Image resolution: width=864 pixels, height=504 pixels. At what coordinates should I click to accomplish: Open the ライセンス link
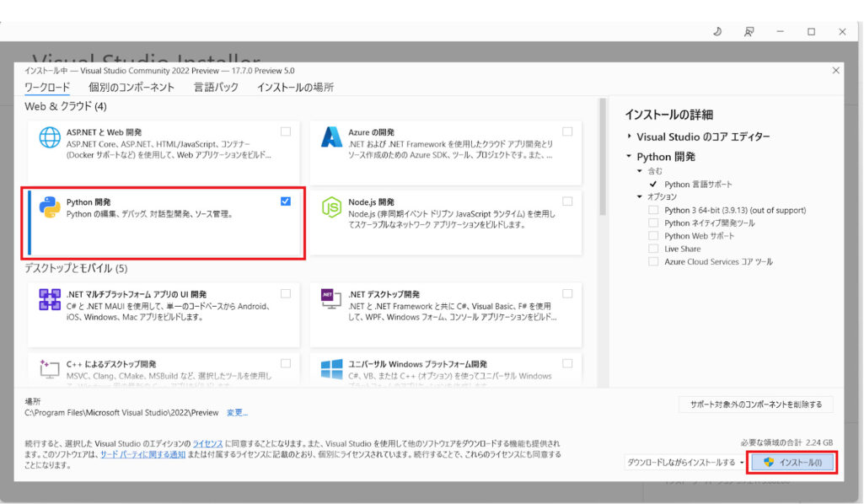tap(207, 443)
